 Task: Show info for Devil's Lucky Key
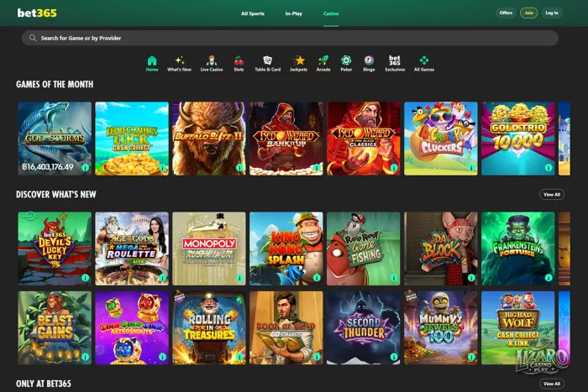pos(86,278)
